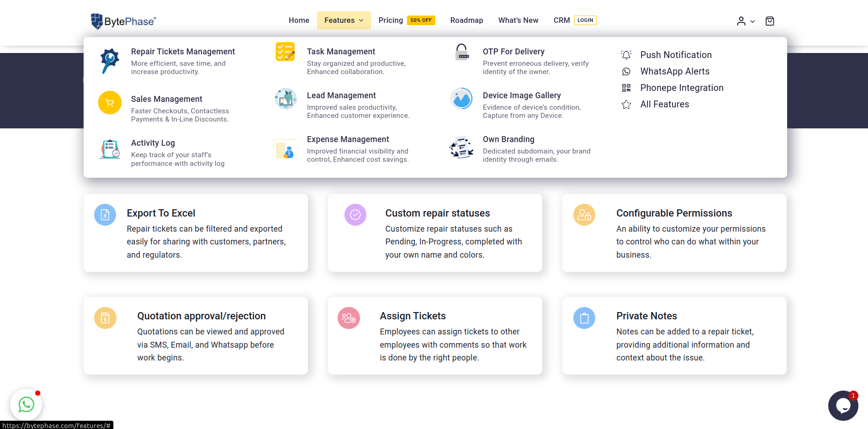Click the CRM LOGIN button
Screen dimensions: 868x429
585,20
